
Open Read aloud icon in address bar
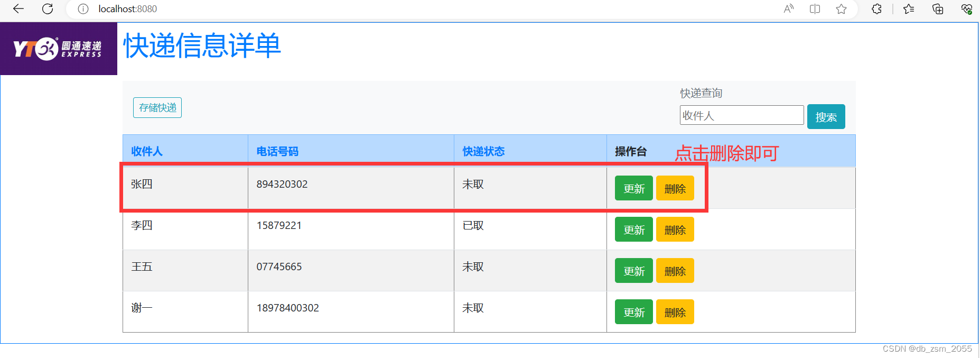point(788,8)
